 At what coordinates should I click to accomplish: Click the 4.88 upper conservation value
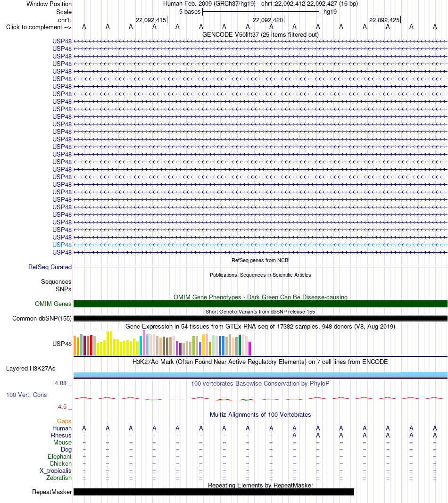60,383
